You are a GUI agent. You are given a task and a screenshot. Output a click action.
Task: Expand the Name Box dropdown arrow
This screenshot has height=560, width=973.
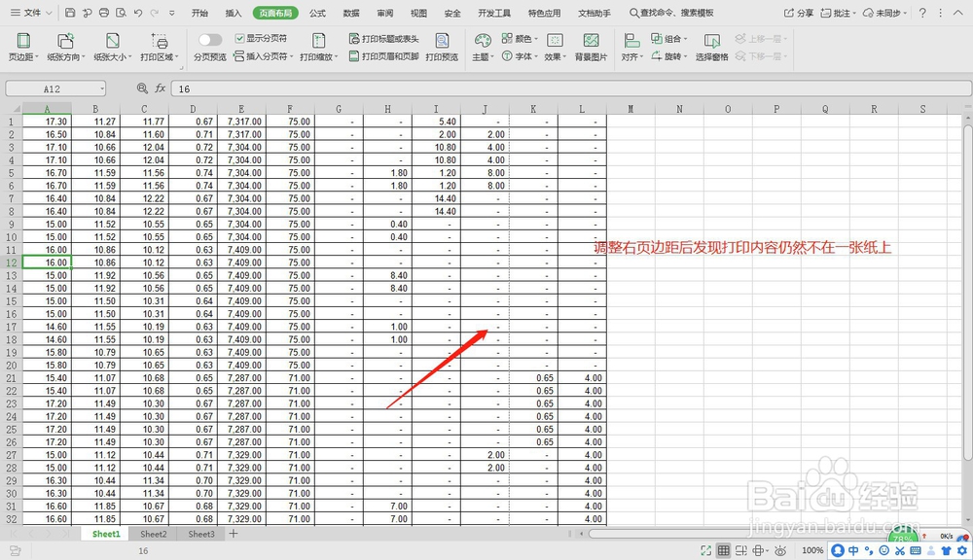(101, 89)
